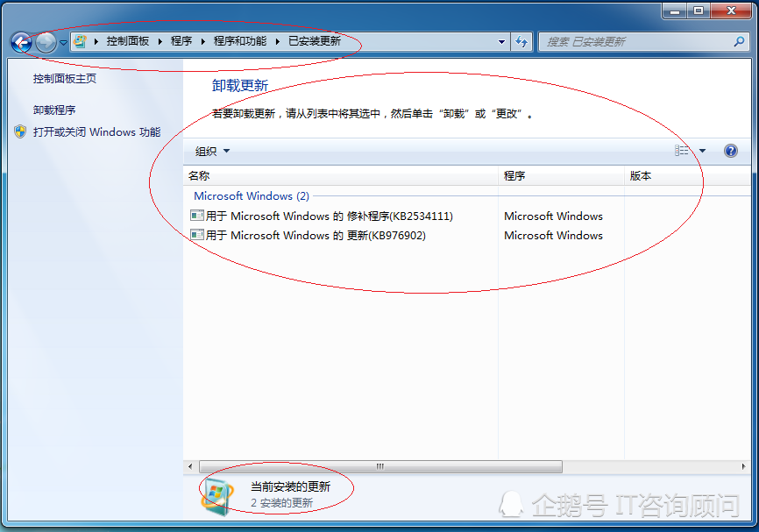Click the horizontal scrollbar right arrow
759x532 pixels.
pyautogui.click(x=744, y=466)
